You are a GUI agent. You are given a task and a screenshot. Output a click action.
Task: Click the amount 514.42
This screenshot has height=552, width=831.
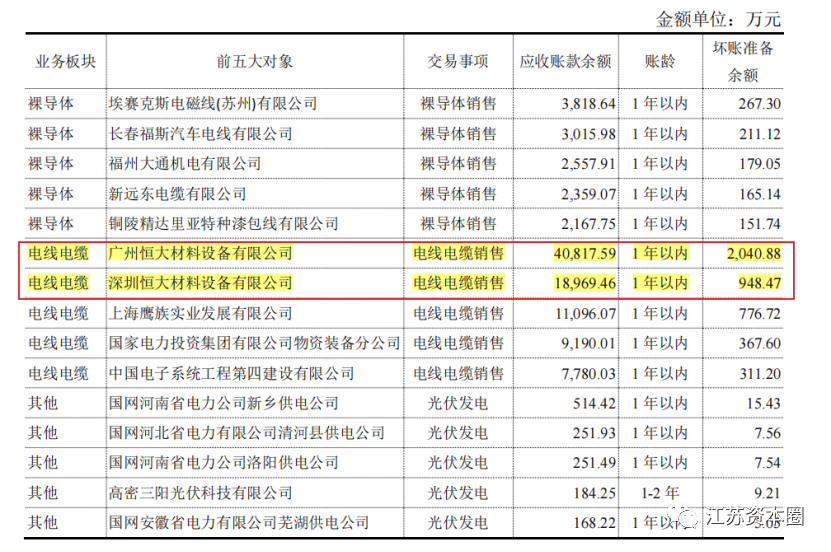coord(594,404)
